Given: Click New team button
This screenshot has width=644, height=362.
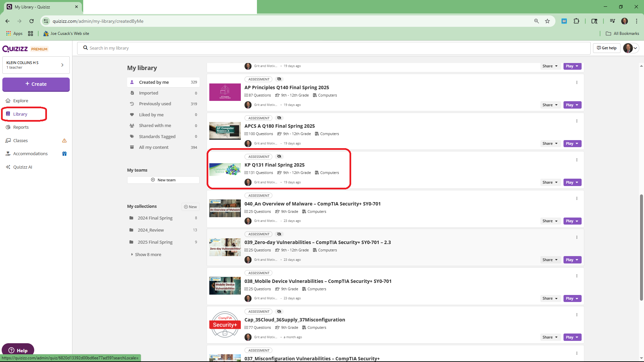Looking at the screenshot, I should (163, 180).
